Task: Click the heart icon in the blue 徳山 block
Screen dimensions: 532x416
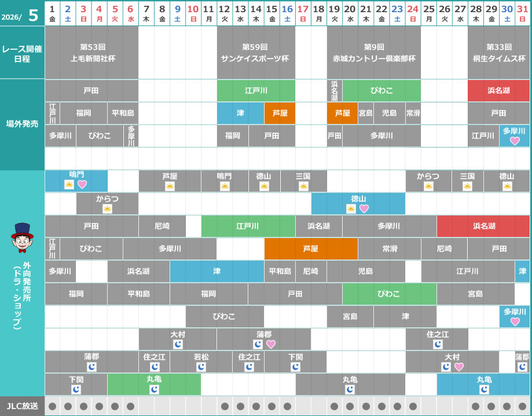Action: point(364,209)
